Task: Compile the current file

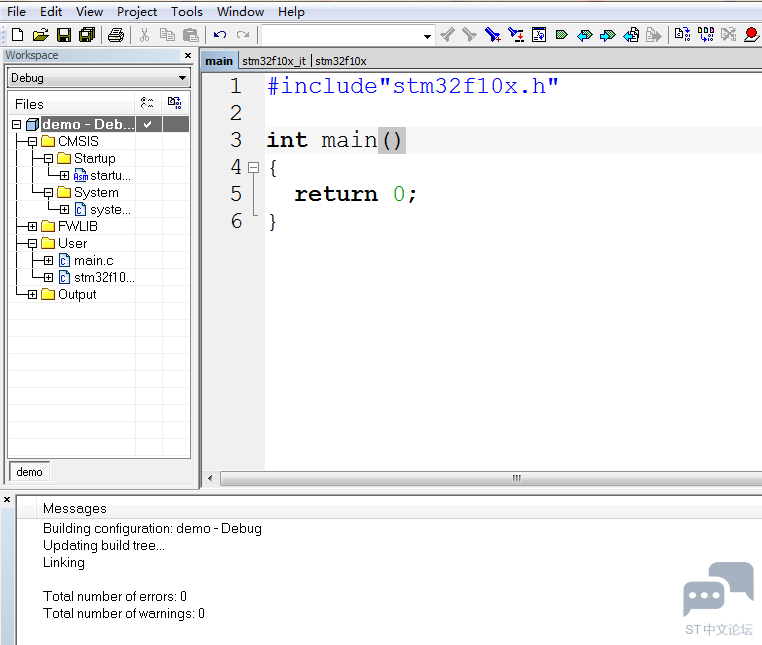Action: tap(682, 35)
